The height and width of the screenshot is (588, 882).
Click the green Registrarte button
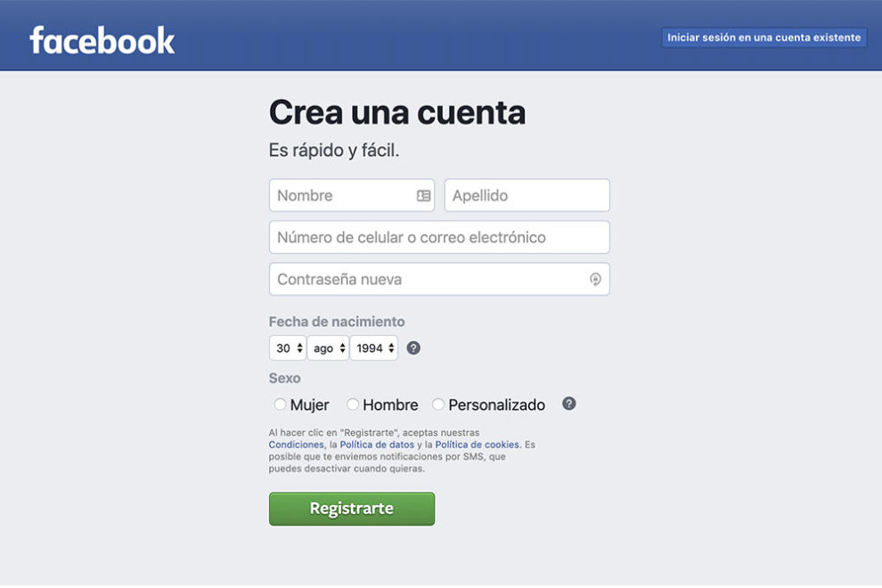(352, 509)
